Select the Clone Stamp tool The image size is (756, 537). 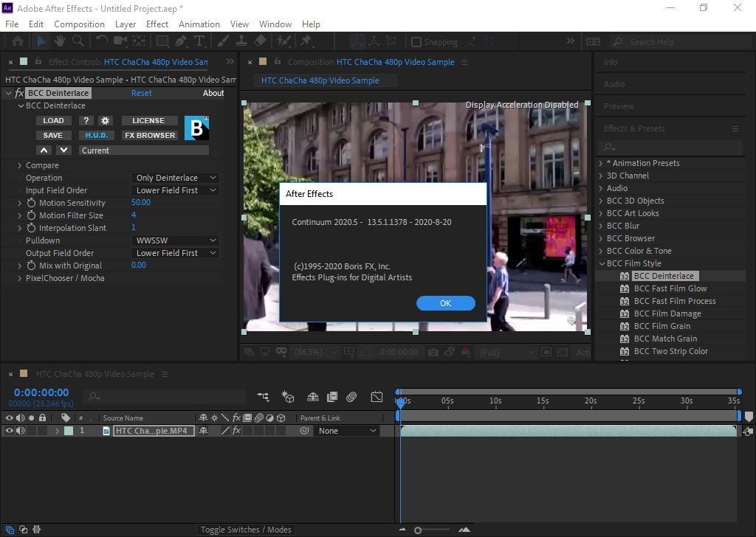coord(241,42)
